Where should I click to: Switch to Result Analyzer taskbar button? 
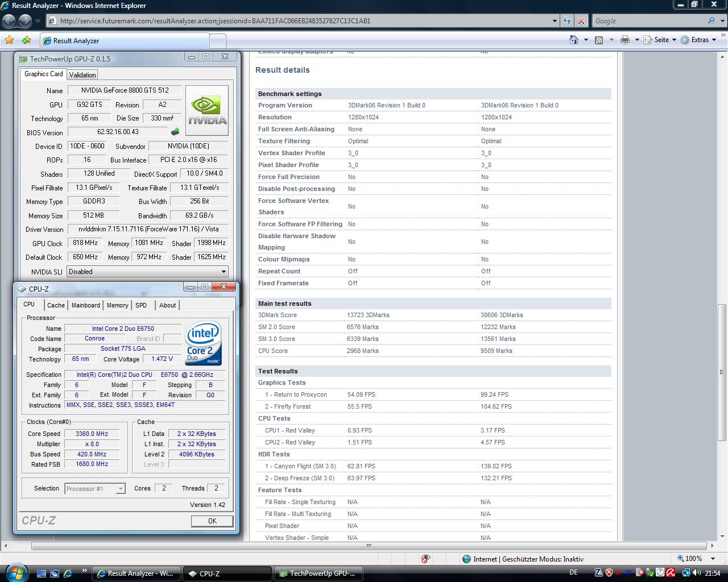click(x=137, y=573)
